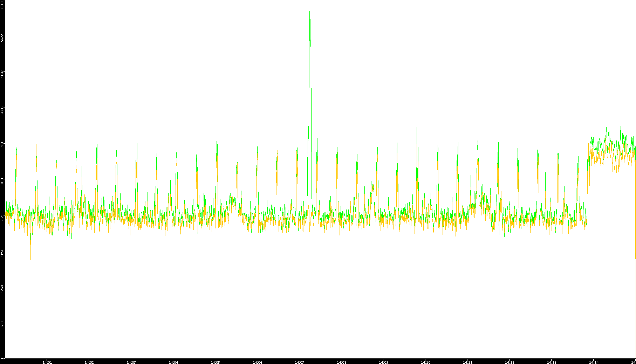This screenshot has width=636, height=364.
Task: Click the 14:07 time axis label
Action: point(299,362)
